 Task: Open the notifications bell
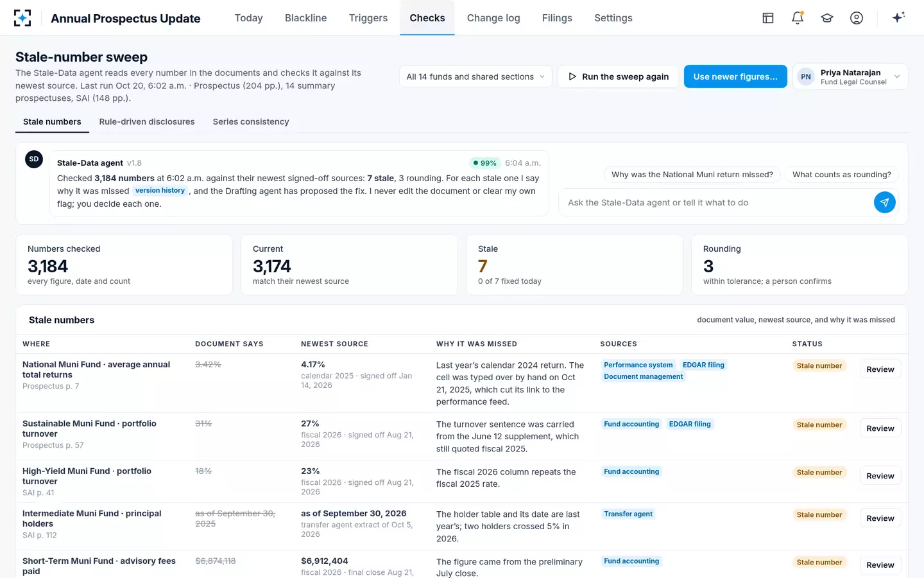tap(798, 18)
